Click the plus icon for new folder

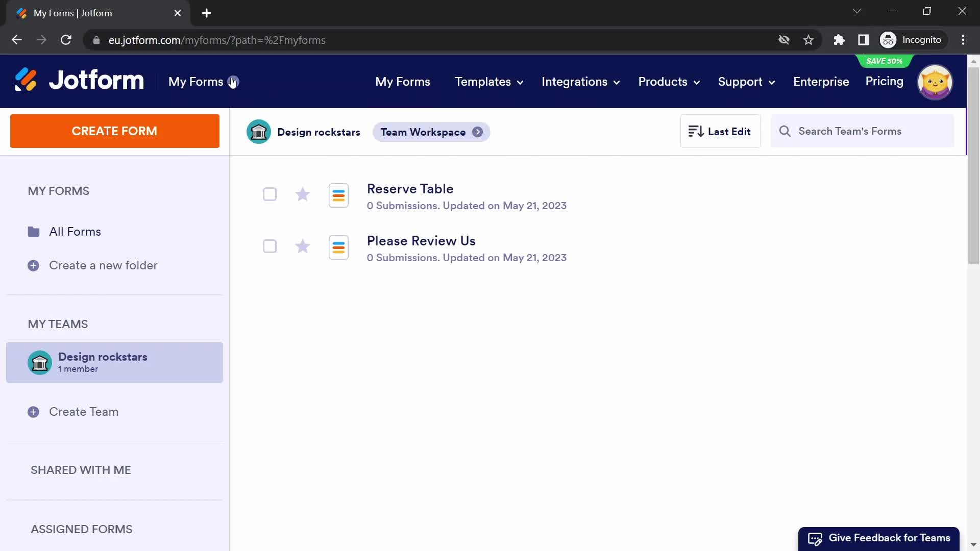(x=33, y=266)
